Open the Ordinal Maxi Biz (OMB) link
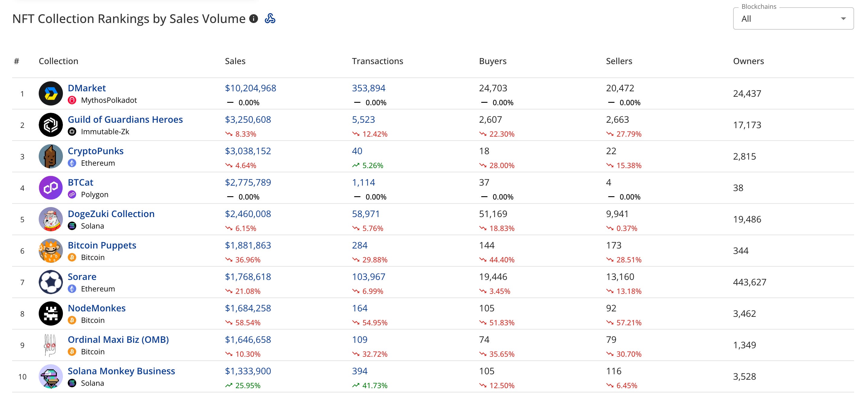 click(118, 339)
